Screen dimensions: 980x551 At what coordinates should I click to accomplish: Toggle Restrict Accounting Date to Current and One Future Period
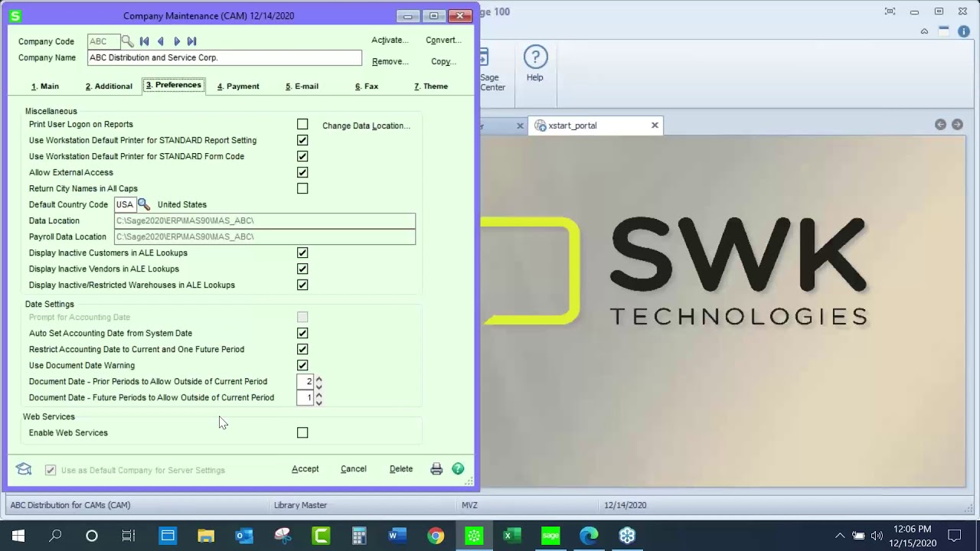pos(302,349)
